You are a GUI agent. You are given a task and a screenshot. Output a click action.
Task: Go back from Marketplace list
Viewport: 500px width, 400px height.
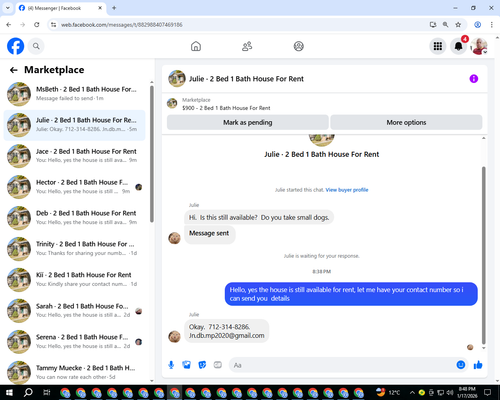pyautogui.click(x=14, y=70)
